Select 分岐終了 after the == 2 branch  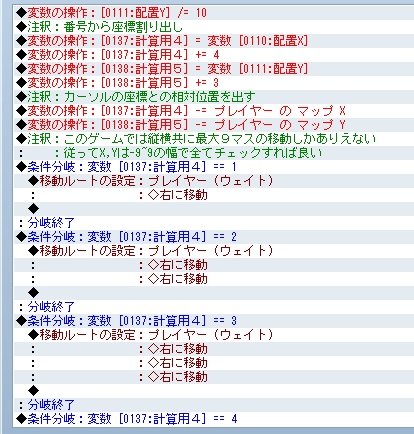(x=214, y=307)
